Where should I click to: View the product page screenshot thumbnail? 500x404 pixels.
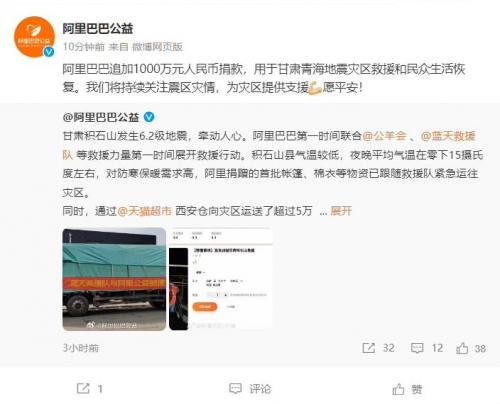[221, 279]
